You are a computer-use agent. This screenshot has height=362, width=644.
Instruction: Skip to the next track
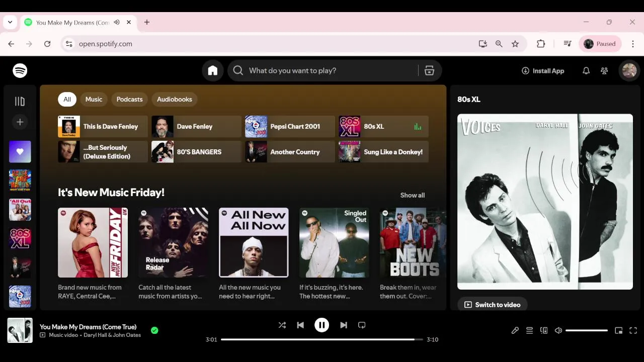(344, 325)
